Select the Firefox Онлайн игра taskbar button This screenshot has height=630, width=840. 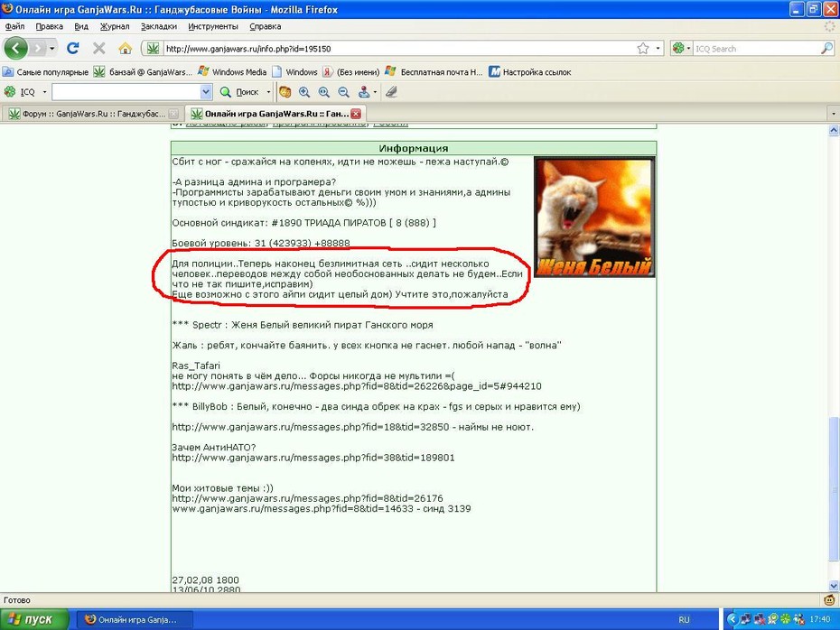[134, 620]
